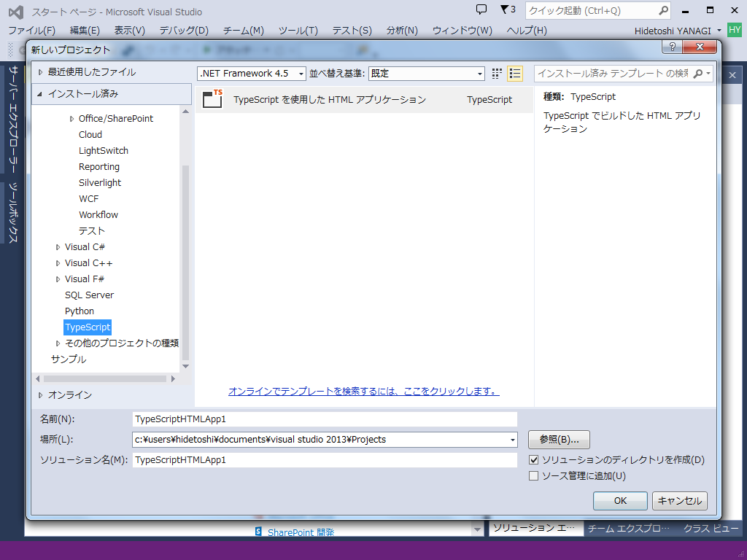The width and height of the screenshot is (747, 560).
Task: Open the feedback speech bubble in title bar
Action: (x=482, y=9)
